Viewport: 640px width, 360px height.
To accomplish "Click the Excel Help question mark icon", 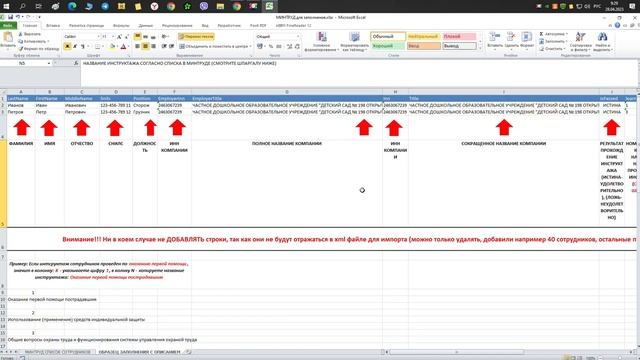I will (x=617, y=25).
